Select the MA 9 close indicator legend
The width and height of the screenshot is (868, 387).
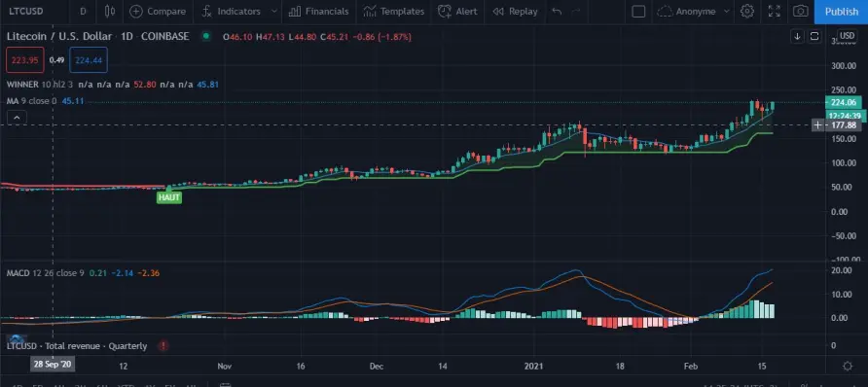pos(31,101)
